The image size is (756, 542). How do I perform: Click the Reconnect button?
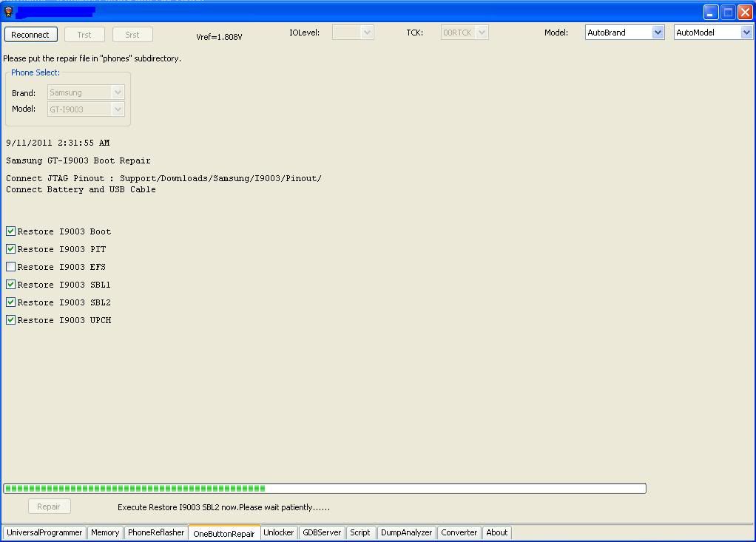tap(31, 35)
